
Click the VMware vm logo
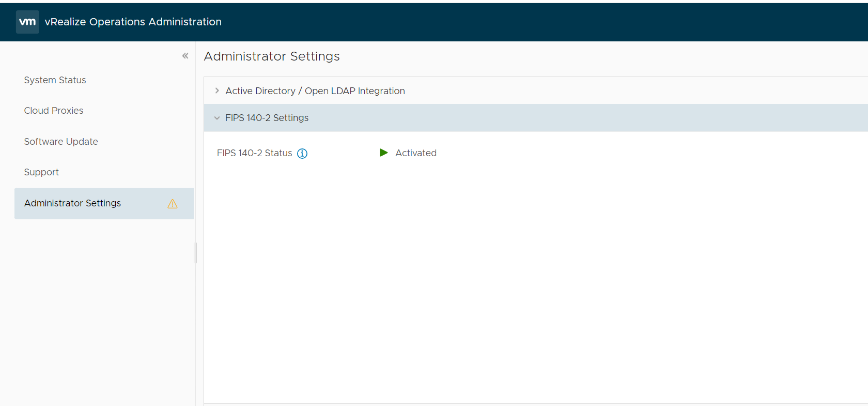coord(27,22)
